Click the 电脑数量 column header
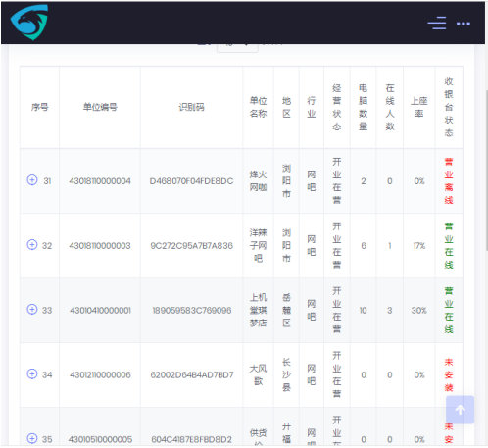This screenshot has width=488, height=448. coord(364,107)
